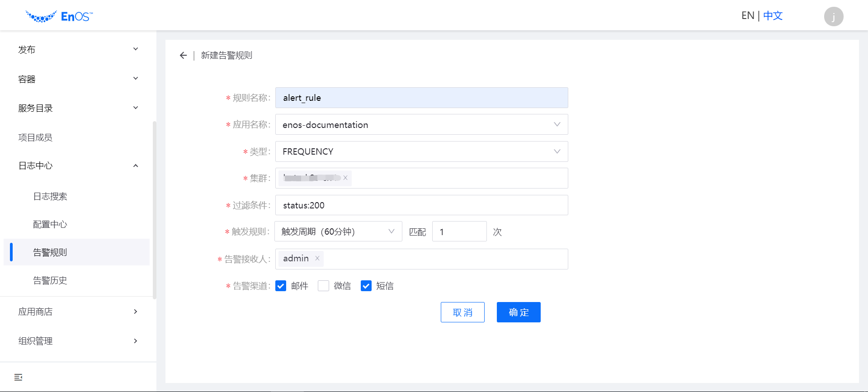Open the 类型 dropdown showing FREQUENCY

(x=421, y=151)
